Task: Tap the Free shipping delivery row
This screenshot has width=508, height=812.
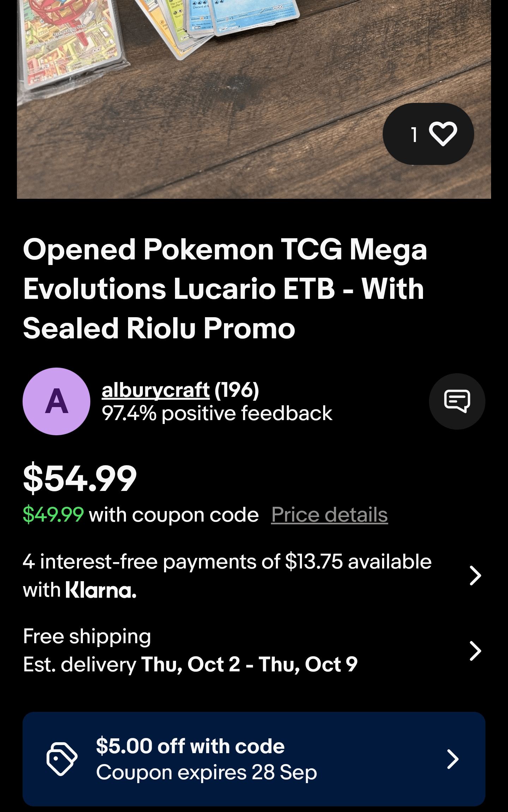Action: click(254, 651)
